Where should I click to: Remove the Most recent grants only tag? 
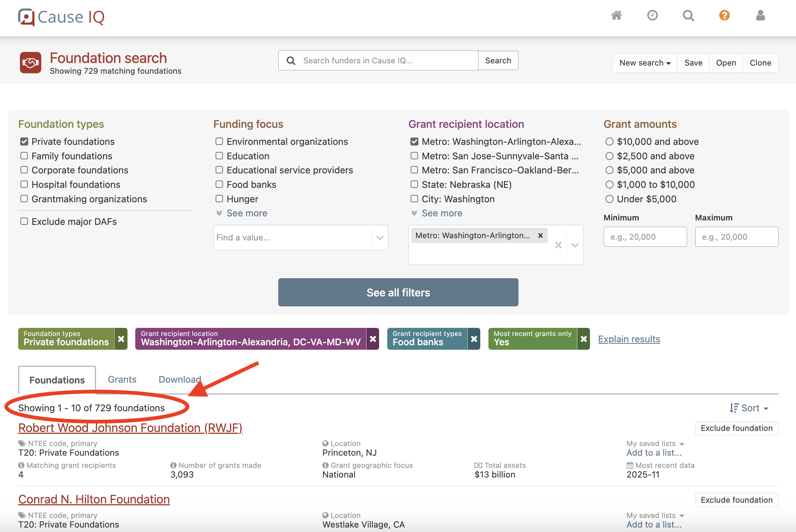point(583,339)
